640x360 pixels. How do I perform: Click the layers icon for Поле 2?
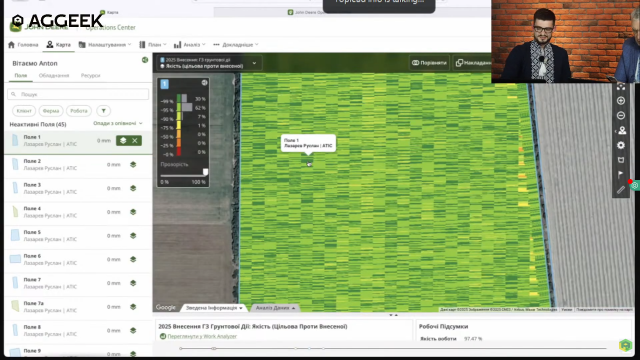coord(133,164)
